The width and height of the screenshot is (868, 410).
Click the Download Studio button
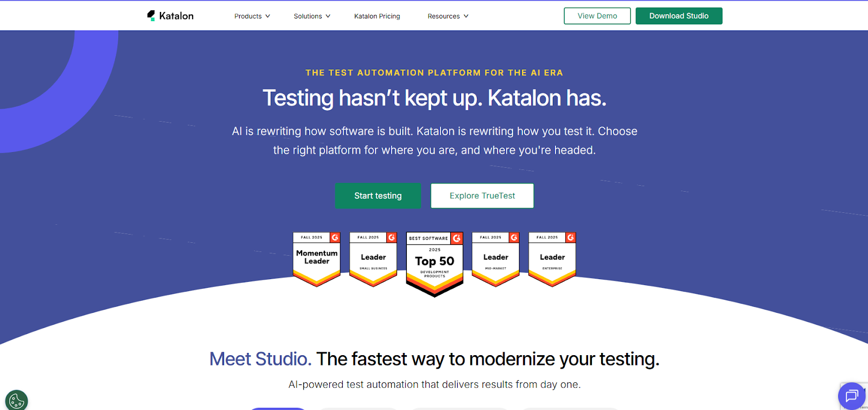679,16
